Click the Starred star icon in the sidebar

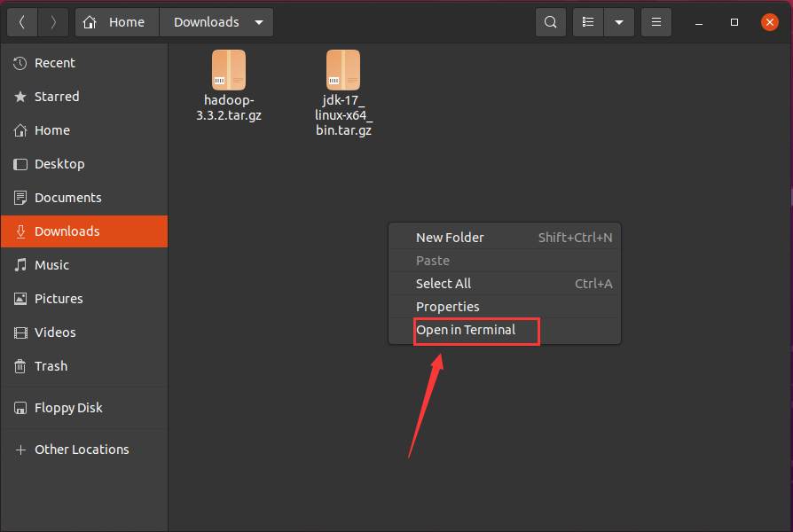[20, 97]
